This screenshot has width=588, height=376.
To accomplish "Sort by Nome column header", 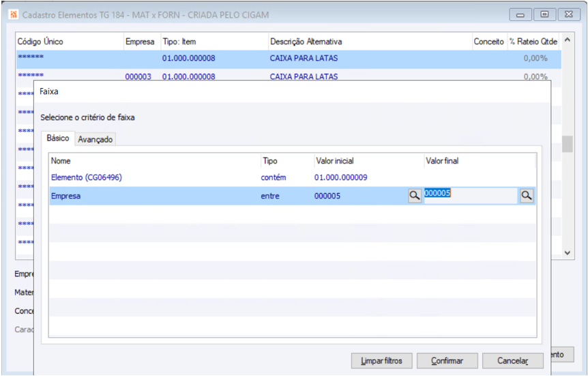I will [156, 160].
